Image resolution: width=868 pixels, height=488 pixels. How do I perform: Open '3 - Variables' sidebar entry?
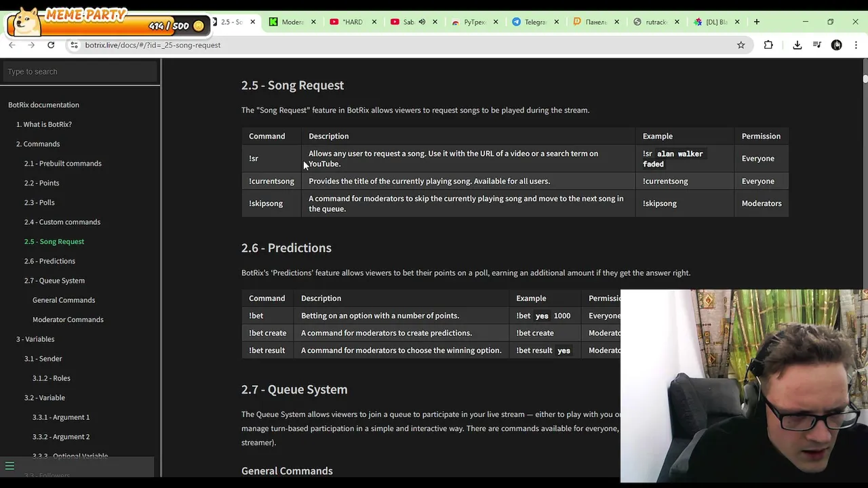(35, 339)
